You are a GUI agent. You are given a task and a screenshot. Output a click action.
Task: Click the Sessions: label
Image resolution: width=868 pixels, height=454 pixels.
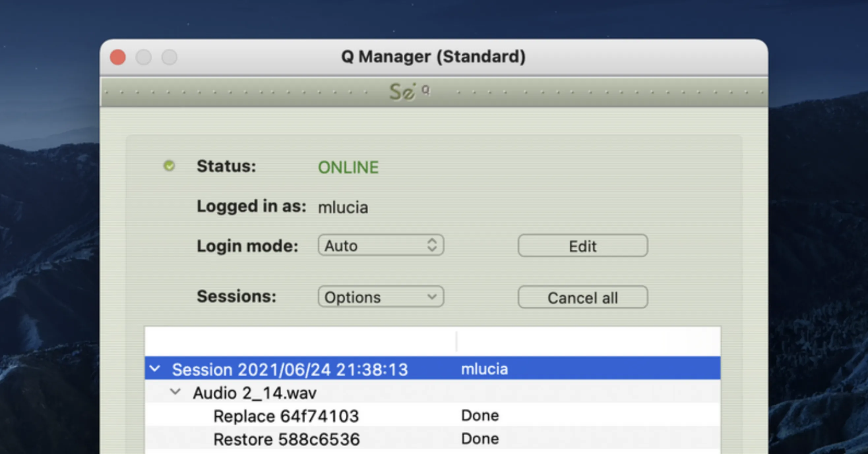click(x=236, y=296)
